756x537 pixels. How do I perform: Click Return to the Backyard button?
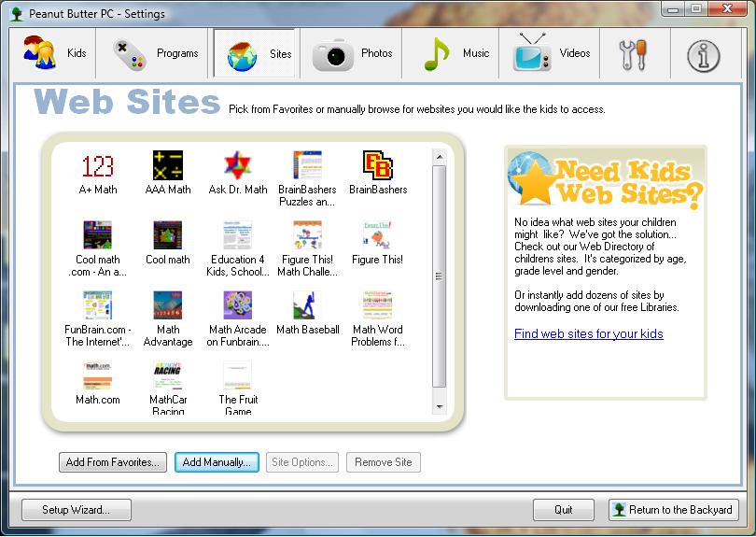click(674, 510)
